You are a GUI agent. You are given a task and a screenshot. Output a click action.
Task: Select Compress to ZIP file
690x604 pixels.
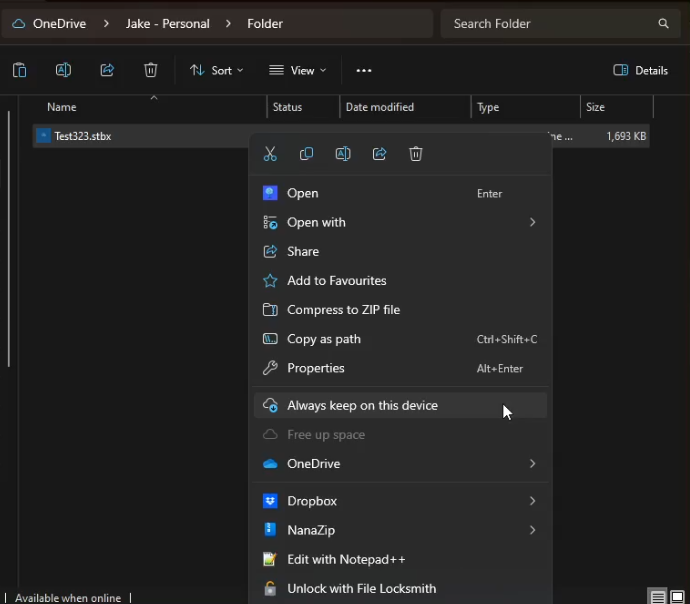(400, 310)
